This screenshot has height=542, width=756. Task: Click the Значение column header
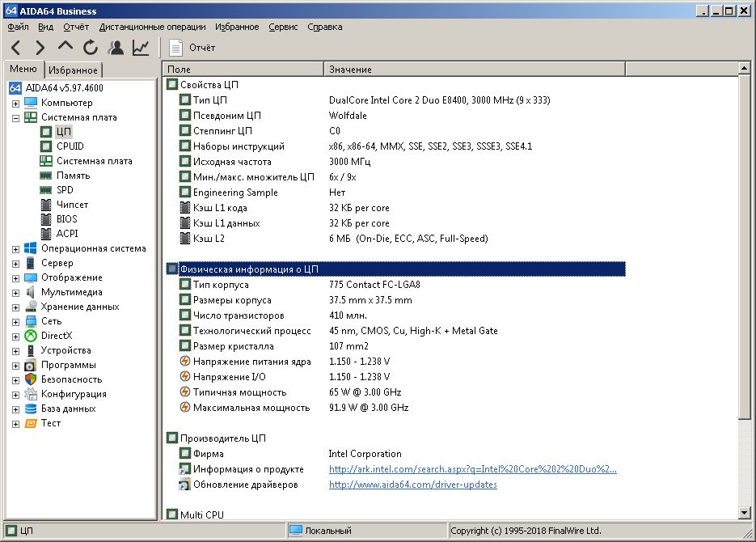350,70
